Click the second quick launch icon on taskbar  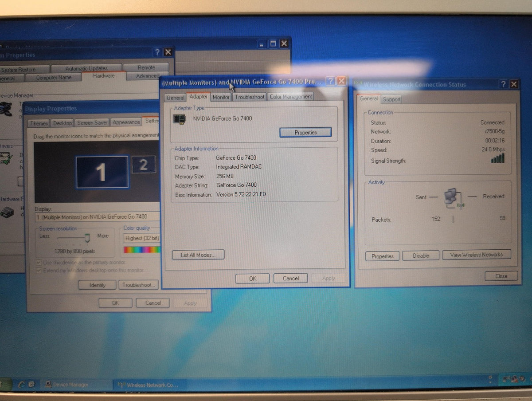coord(31,384)
